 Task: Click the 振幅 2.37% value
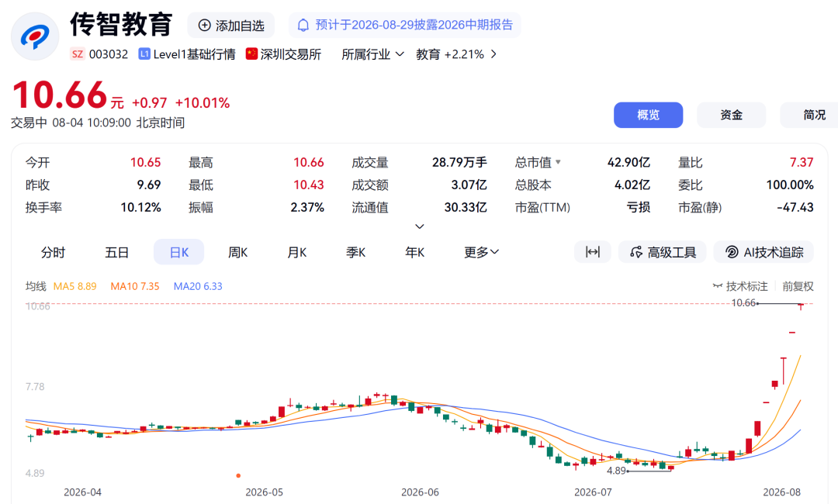click(307, 207)
